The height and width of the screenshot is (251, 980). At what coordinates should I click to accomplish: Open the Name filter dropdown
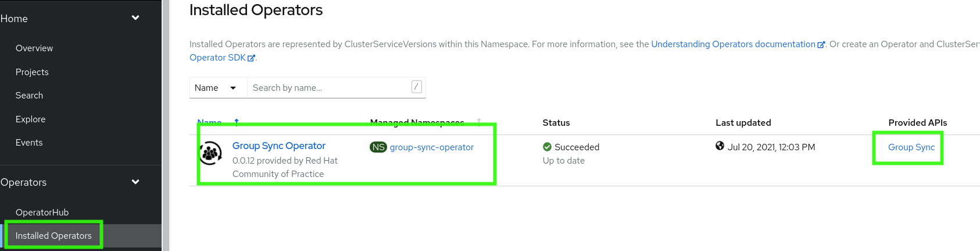point(219,88)
